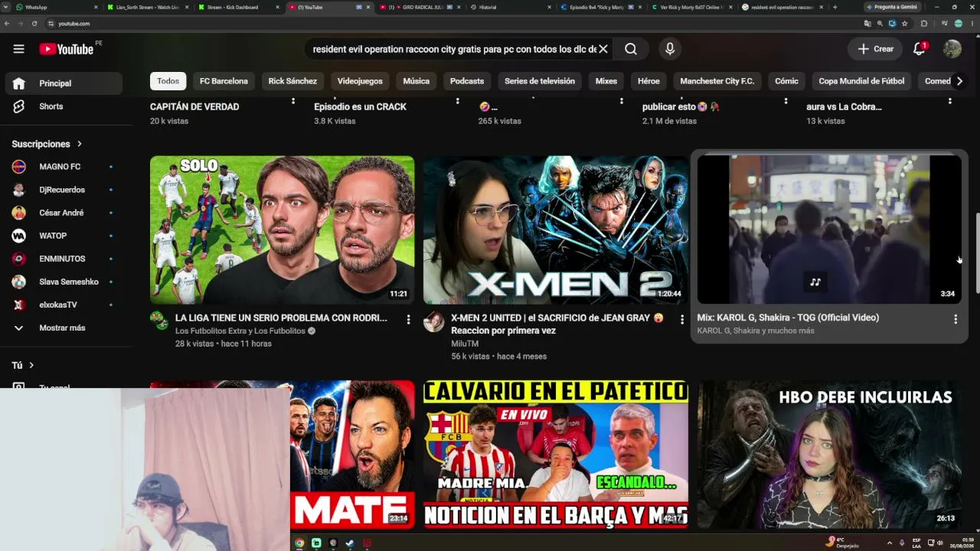Click the X-MEN 2 UNITED video title
The image size is (980, 551).
(x=557, y=324)
